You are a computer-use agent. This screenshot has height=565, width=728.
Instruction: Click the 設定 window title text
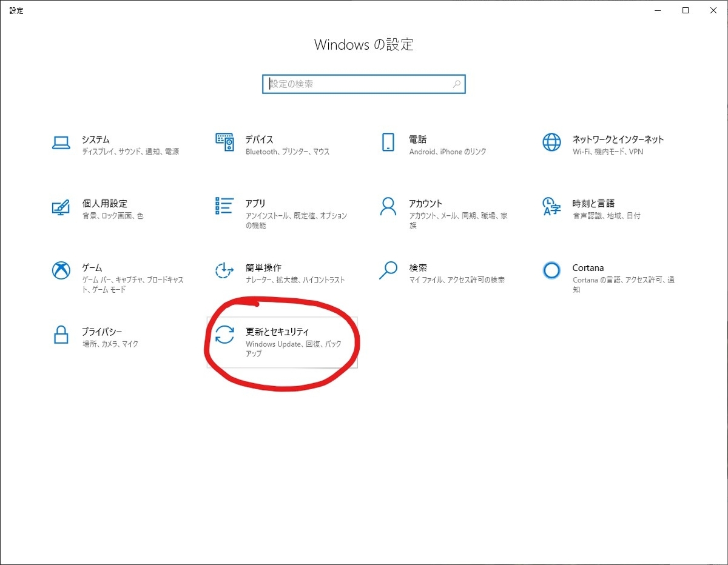16,10
